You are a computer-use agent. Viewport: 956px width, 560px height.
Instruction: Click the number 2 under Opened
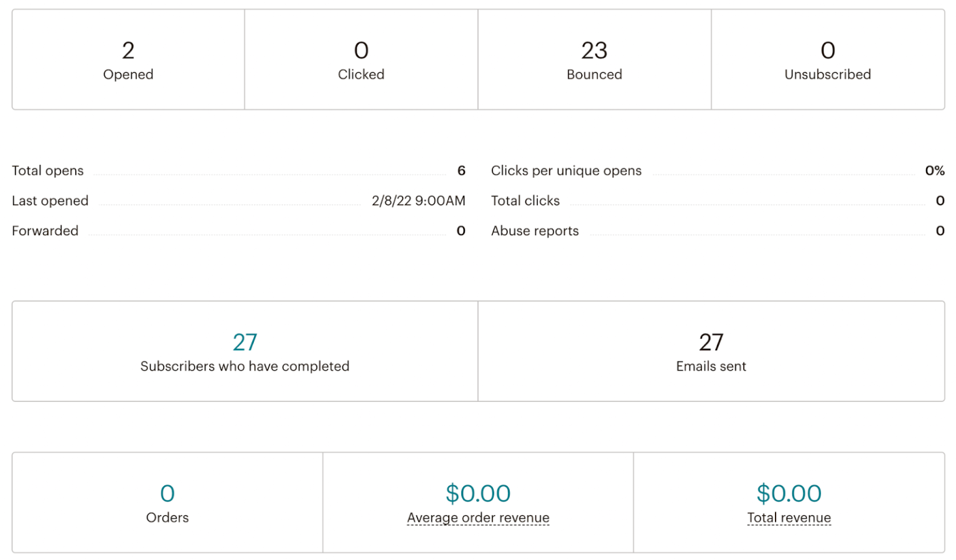click(128, 50)
